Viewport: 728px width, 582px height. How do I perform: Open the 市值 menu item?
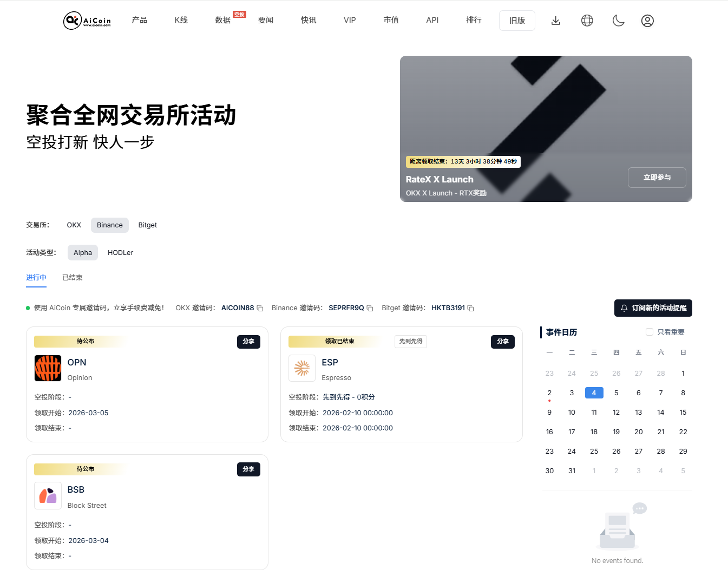(391, 20)
